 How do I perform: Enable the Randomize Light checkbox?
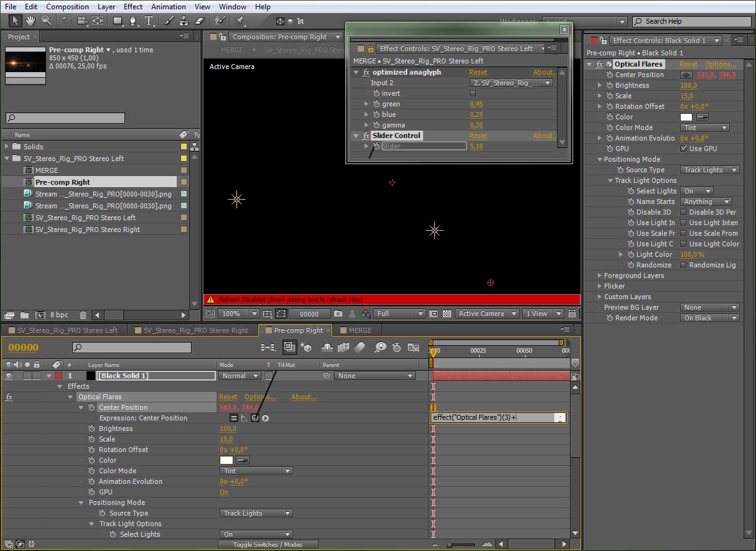click(x=683, y=265)
